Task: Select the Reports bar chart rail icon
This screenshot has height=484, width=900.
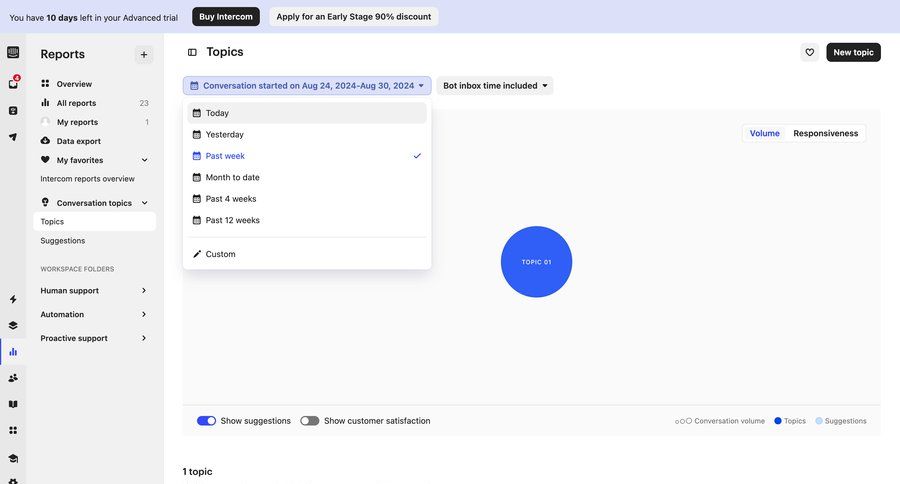Action: (x=13, y=351)
